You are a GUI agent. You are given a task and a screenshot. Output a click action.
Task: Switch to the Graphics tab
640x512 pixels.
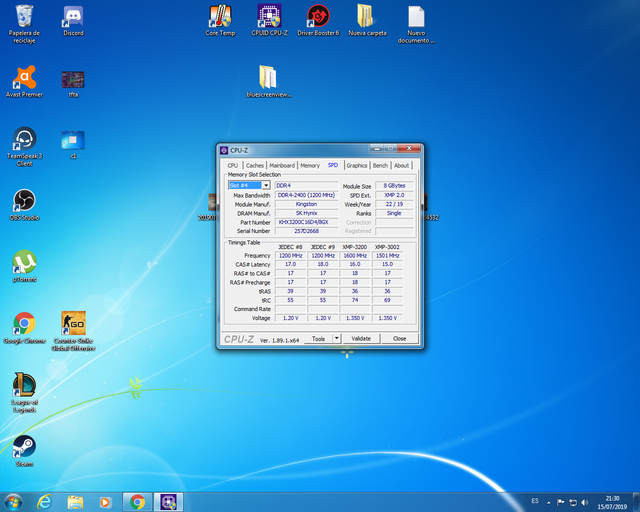[x=357, y=165]
